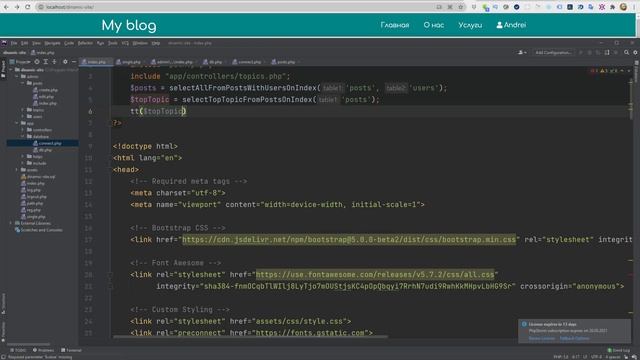Expand External Libraries node
The width and height of the screenshot is (640, 360).
(x=11, y=223)
